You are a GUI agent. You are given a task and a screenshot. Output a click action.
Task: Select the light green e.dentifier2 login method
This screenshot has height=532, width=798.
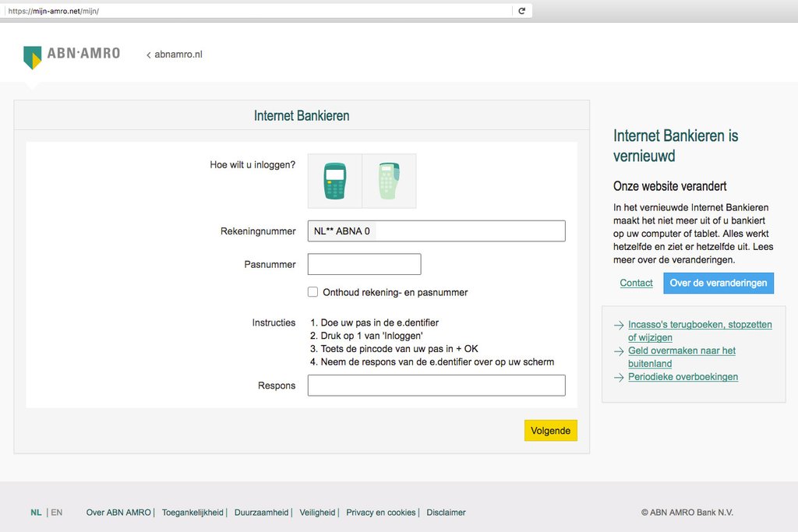[x=389, y=181]
